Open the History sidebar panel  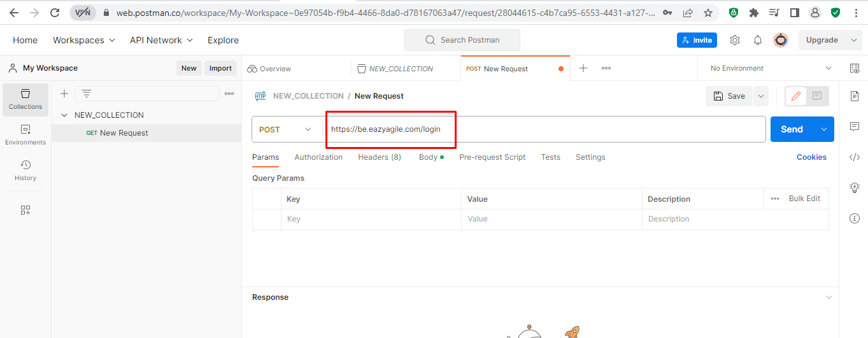click(x=25, y=171)
